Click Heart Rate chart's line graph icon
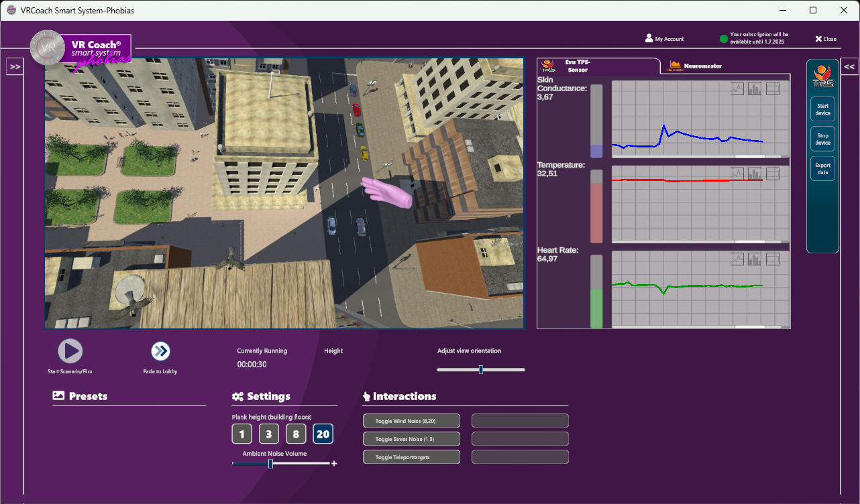The height and width of the screenshot is (504, 860). (737, 259)
